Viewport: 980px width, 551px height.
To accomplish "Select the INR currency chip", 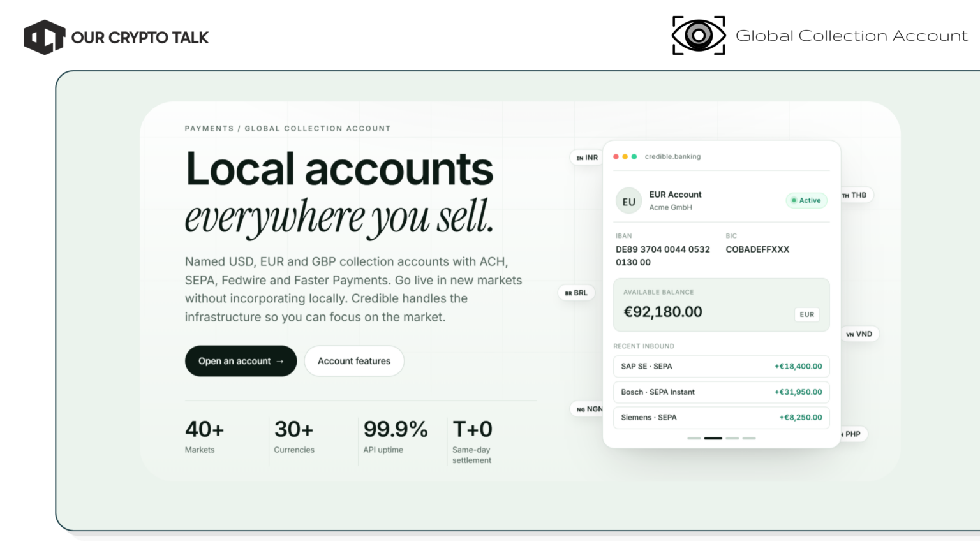I will pos(587,158).
